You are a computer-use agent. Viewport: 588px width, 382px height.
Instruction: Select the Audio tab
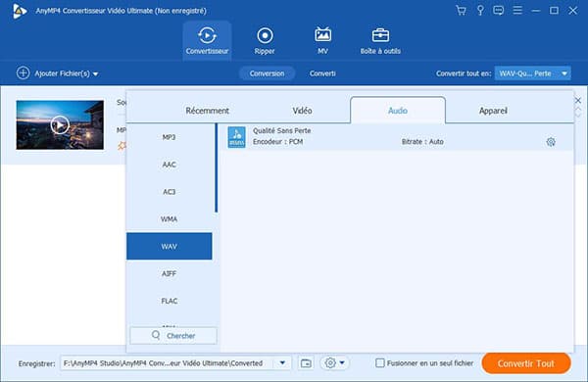(x=398, y=111)
